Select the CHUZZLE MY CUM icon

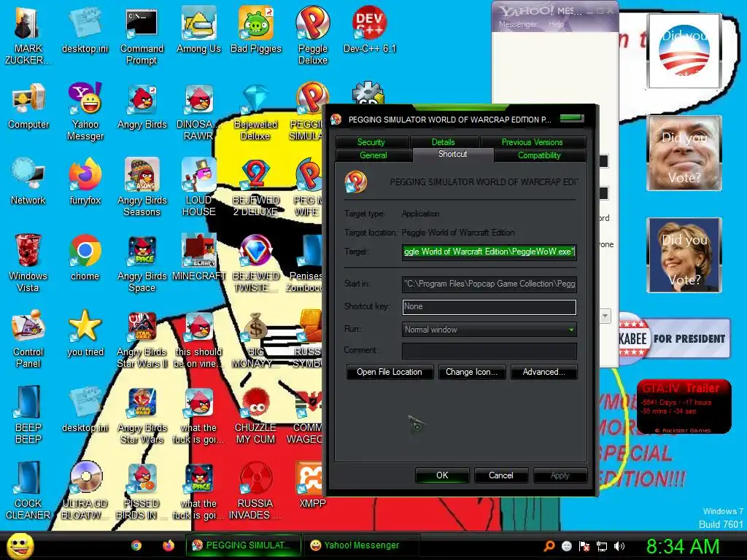point(255,415)
